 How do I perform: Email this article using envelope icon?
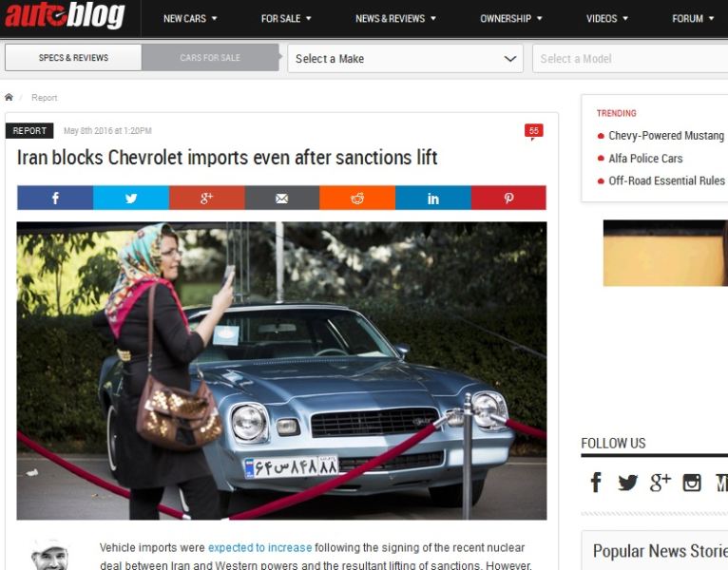click(282, 199)
